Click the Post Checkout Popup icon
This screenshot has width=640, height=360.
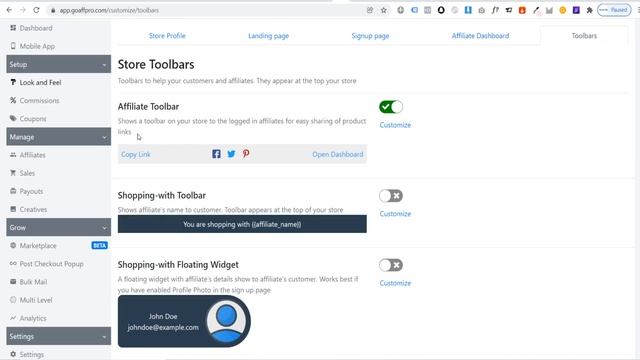pyautogui.click(x=13, y=263)
